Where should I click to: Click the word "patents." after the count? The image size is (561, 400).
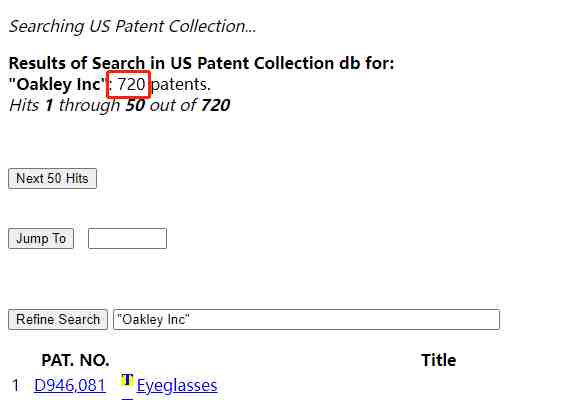[181, 85]
